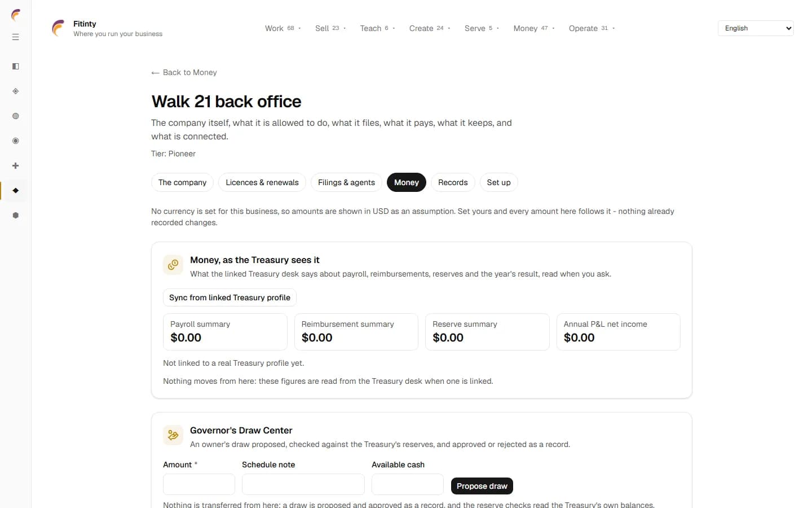Screen dimensions: 812x508
Task: Click the Reimbursement summary card
Action: 356,332
